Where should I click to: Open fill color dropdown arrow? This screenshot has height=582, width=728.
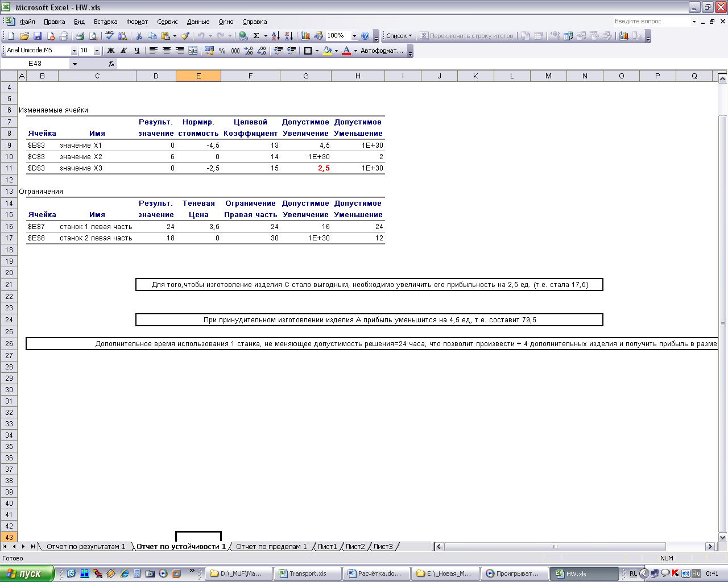[x=336, y=51]
